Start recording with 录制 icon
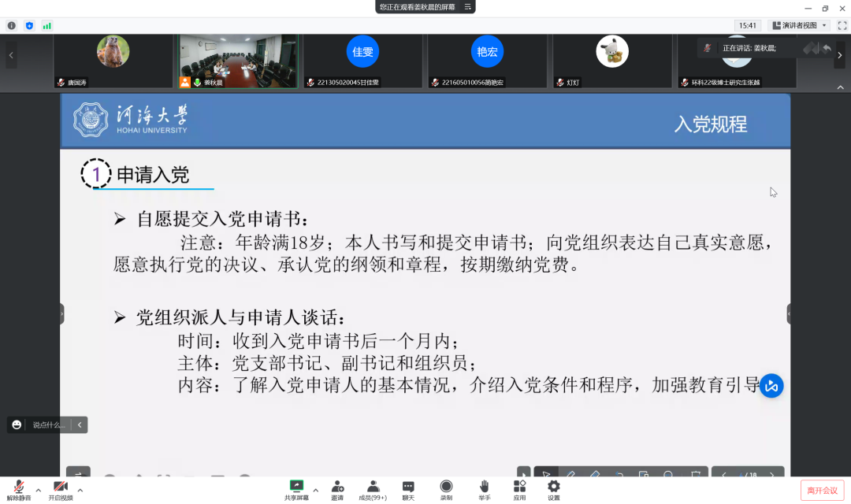 [x=446, y=489]
